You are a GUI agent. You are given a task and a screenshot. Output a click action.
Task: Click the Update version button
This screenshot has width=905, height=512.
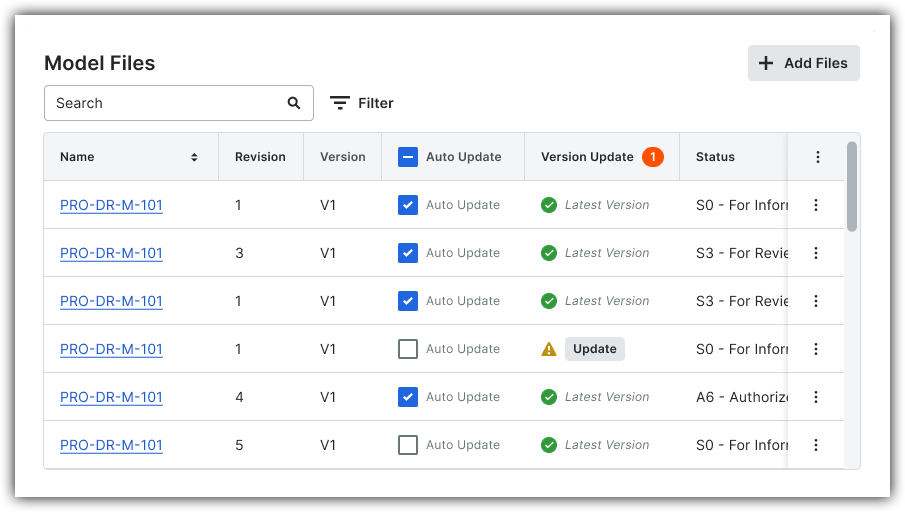594,349
